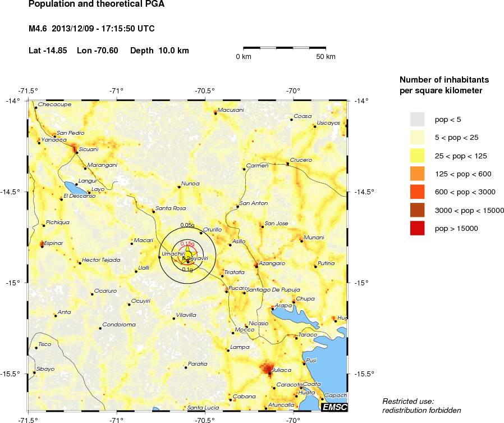The width and height of the screenshot is (504, 423).
Task: Click the 'Restricted use: redistribution forbidden' notice
Action: coord(421,406)
